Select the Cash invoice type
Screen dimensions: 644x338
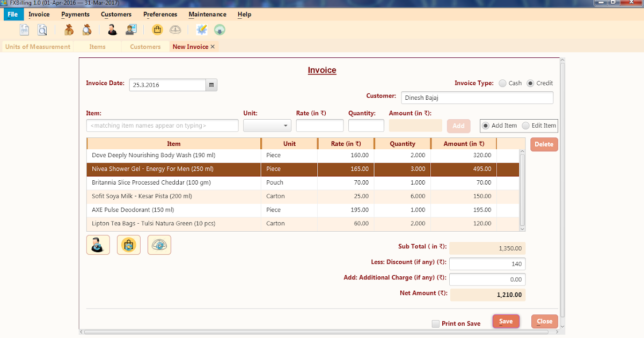pos(502,83)
